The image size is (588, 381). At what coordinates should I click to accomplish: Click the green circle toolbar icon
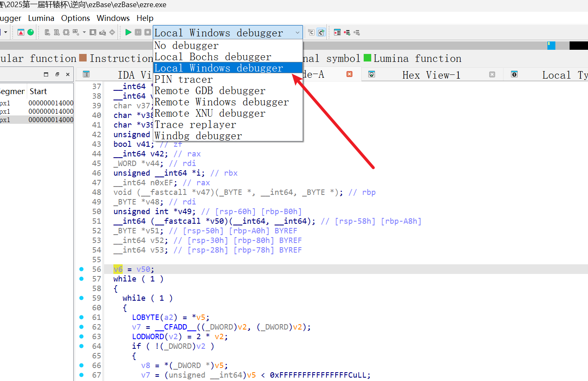coord(31,32)
